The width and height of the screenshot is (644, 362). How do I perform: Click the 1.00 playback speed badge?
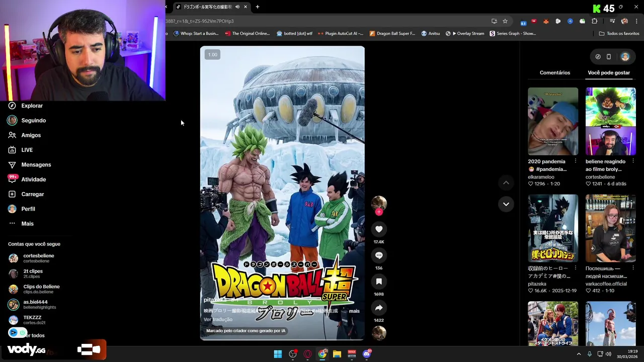coord(213,55)
